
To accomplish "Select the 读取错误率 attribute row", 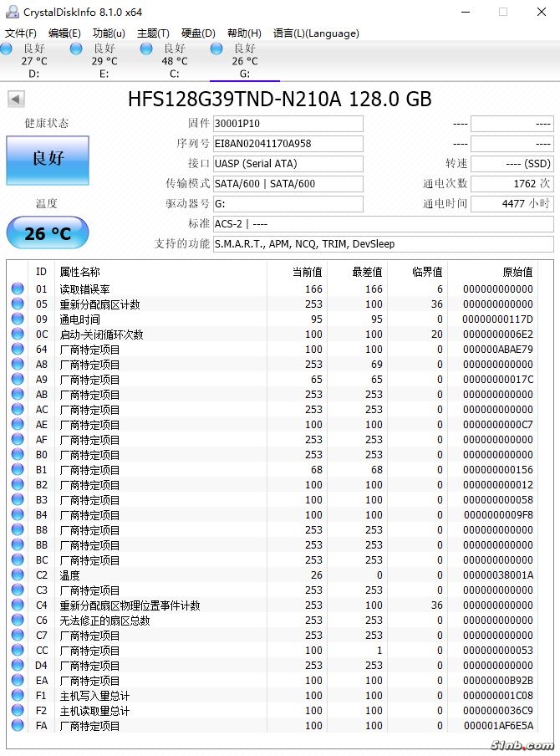I will (272, 289).
